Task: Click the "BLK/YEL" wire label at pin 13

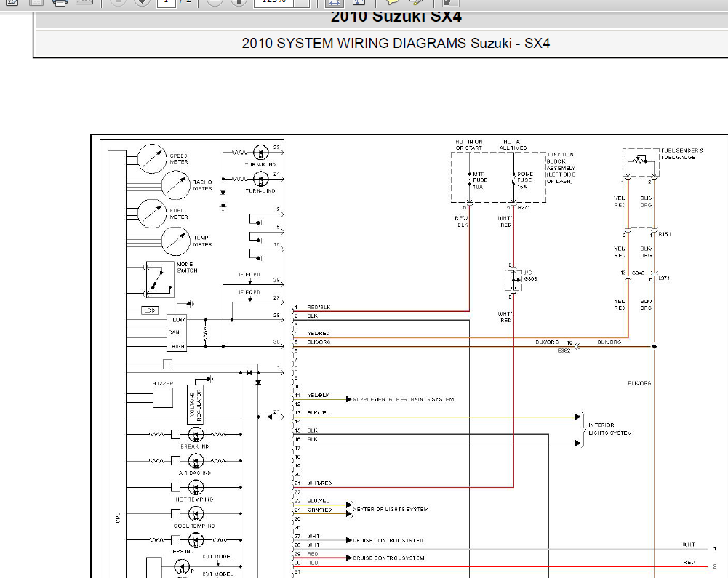Action: 319,413
